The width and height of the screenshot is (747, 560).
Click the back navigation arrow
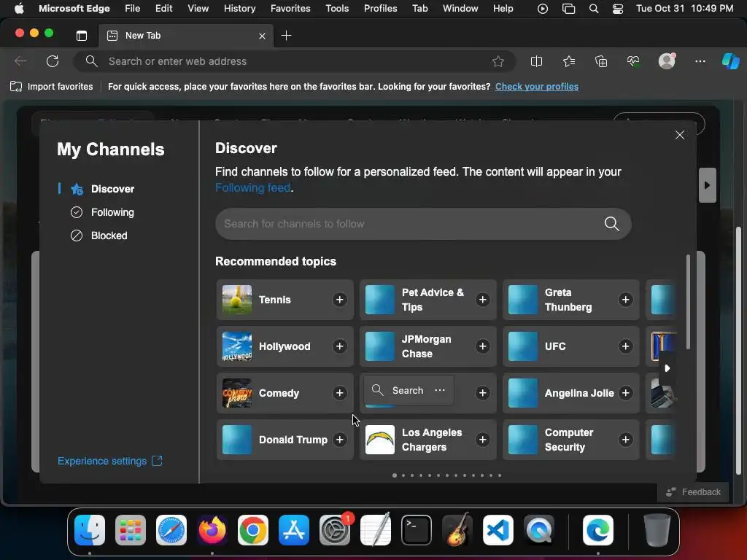[x=20, y=61]
